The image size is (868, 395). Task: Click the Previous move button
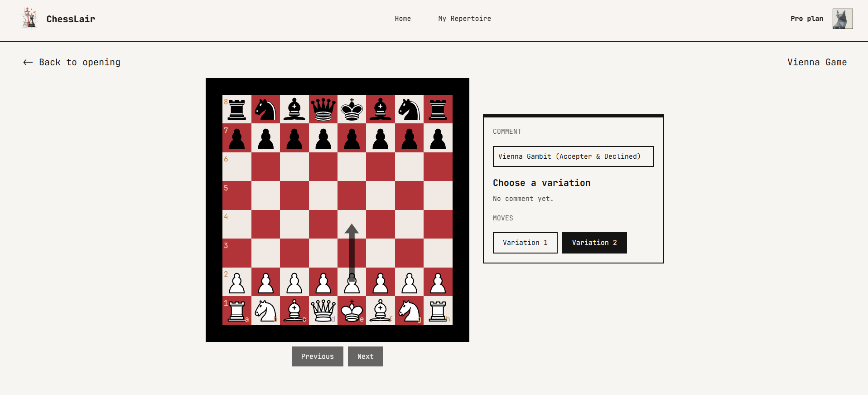(x=318, y=356)
